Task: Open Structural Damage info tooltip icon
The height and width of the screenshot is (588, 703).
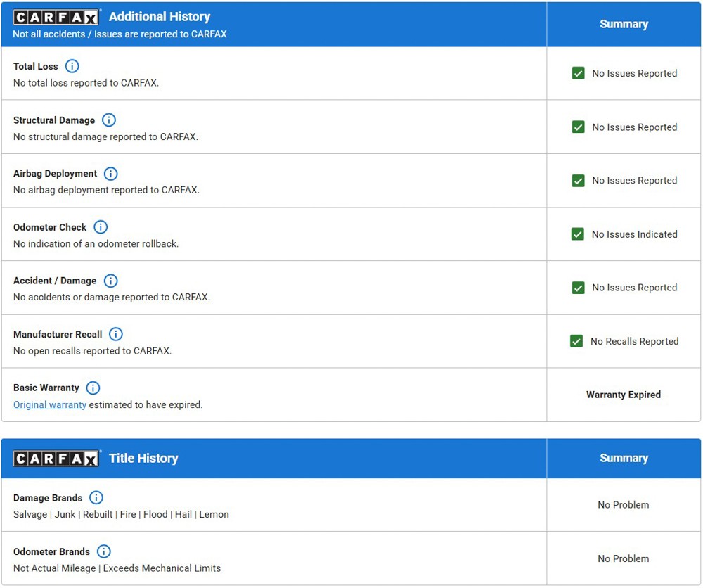Action: tap(109, 120)
